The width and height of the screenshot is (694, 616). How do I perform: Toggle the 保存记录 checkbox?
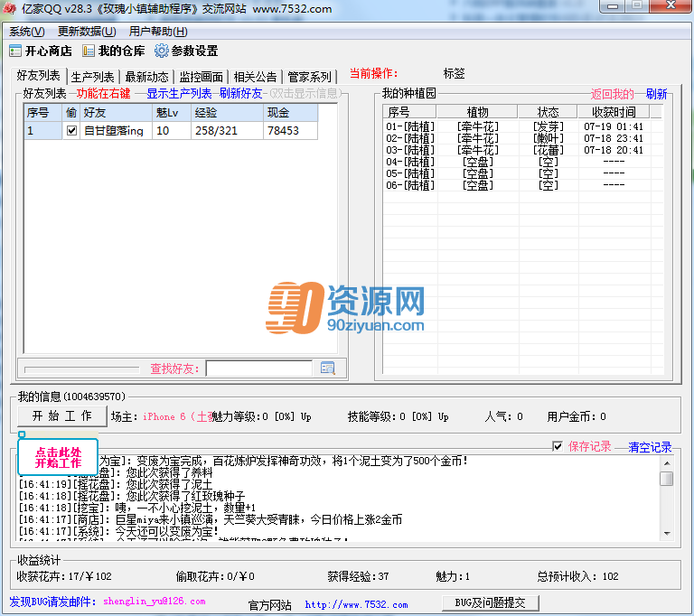pos(558,446)
